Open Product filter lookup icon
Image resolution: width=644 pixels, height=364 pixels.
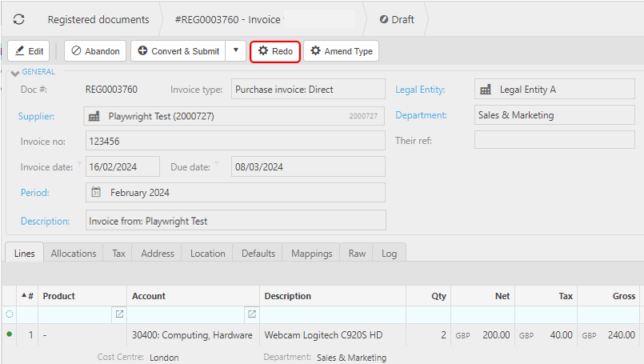click(119, 314)
